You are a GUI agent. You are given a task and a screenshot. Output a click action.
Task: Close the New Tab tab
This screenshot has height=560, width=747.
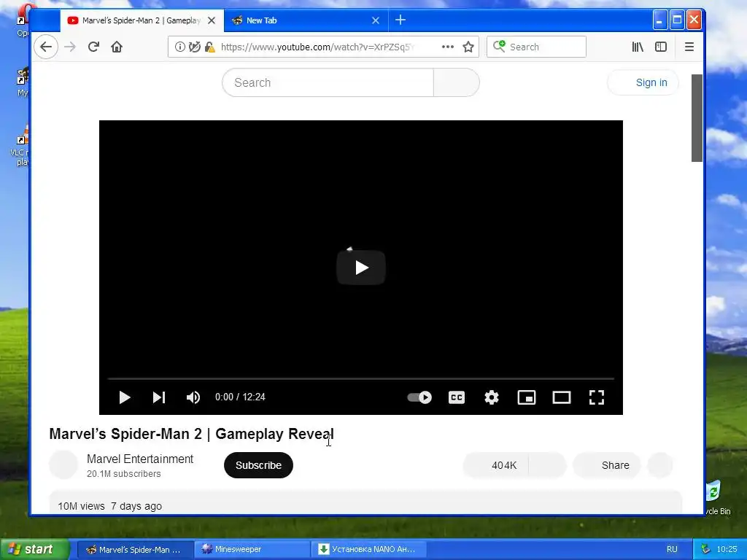(x=376, y=20)
